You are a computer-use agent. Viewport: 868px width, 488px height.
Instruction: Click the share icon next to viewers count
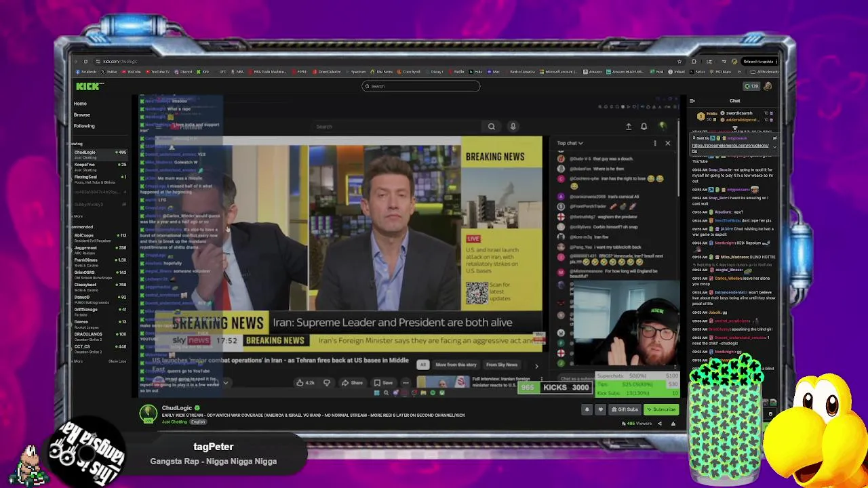[x=659, y=424]
